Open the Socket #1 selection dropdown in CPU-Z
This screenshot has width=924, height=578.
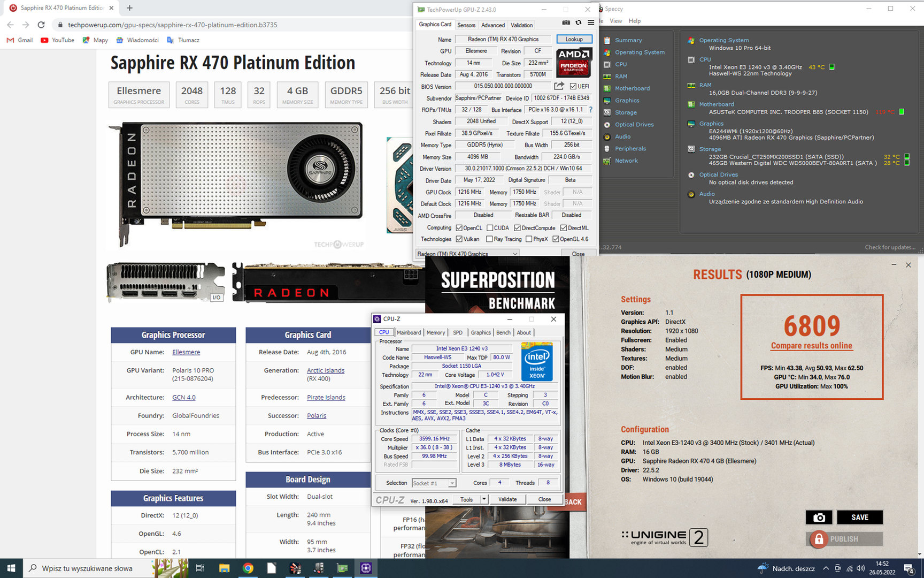[434, 483]
